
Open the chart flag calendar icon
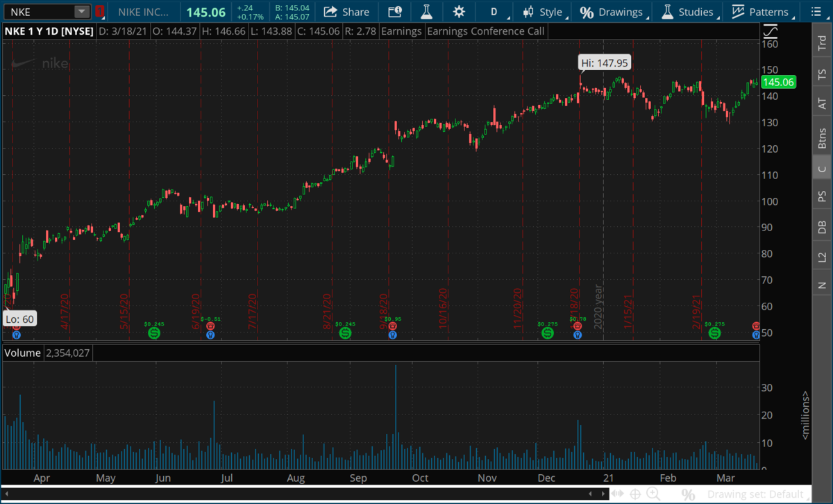click(x=394, y=12)
